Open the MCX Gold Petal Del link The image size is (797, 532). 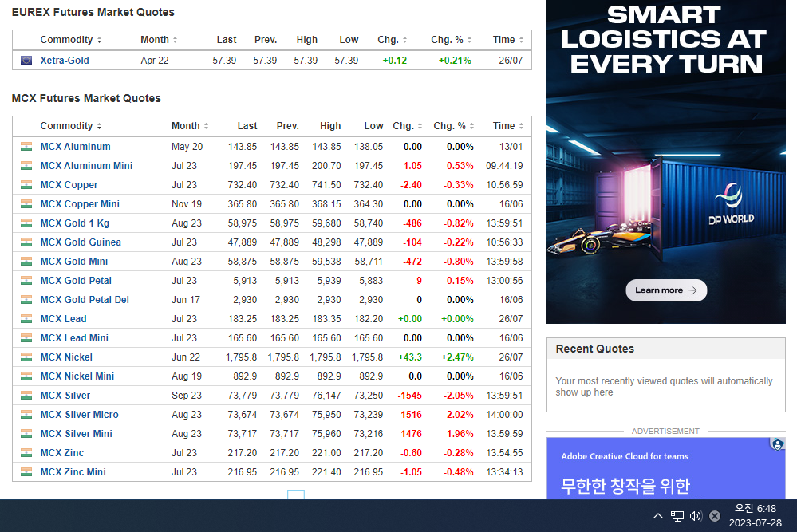point(85,300)
